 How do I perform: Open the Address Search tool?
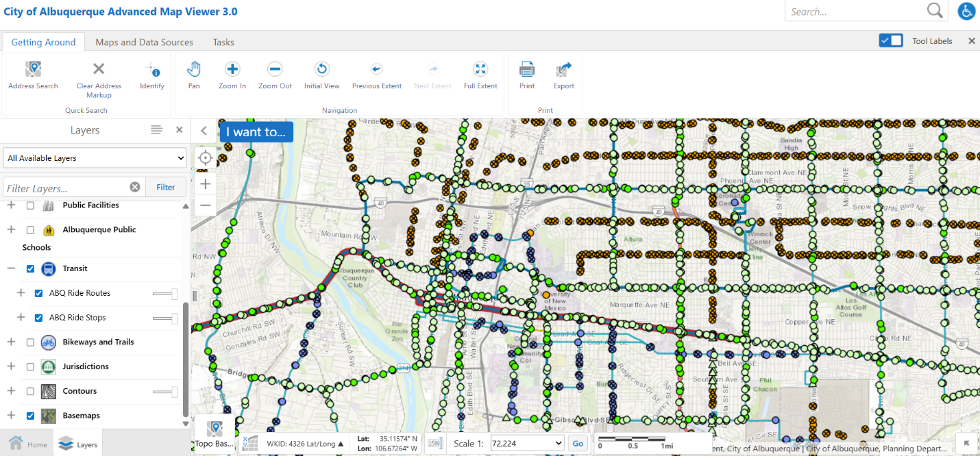[33, 70]
